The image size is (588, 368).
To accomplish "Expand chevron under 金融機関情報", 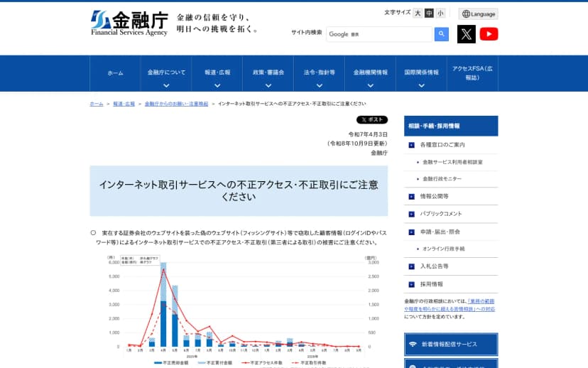I will click(370, 85).
